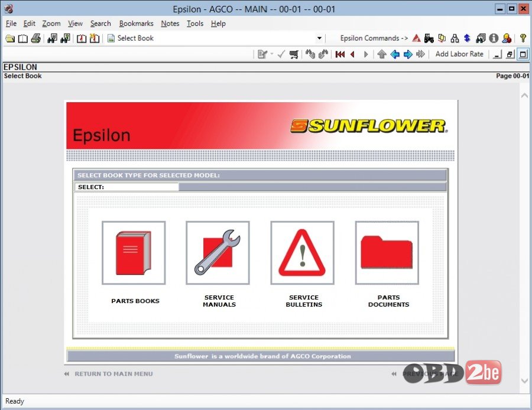Click the Select Book toolbar label
Screen dimensions: 532x410
pos(135,38)
